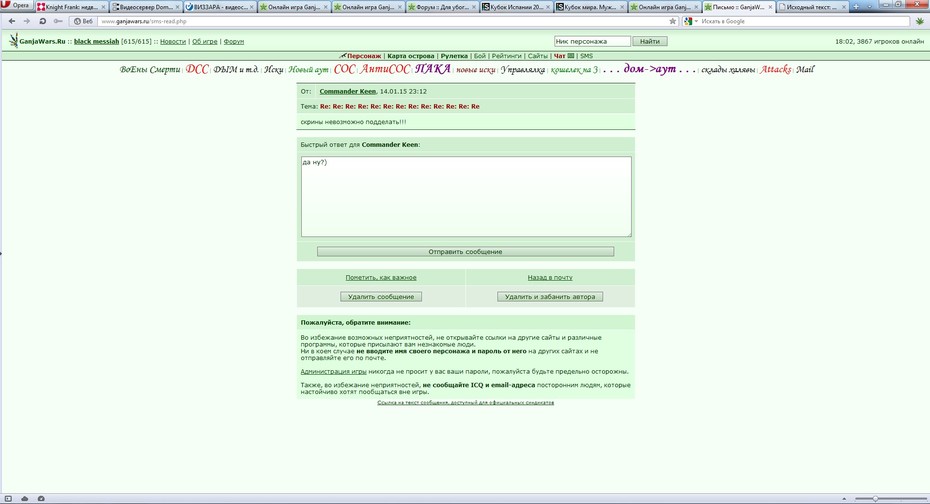Image resolution: width=930 pixels, height=504 pixels.
Task: Click Удалить и забанить автора button
Action: pos(550,296)
